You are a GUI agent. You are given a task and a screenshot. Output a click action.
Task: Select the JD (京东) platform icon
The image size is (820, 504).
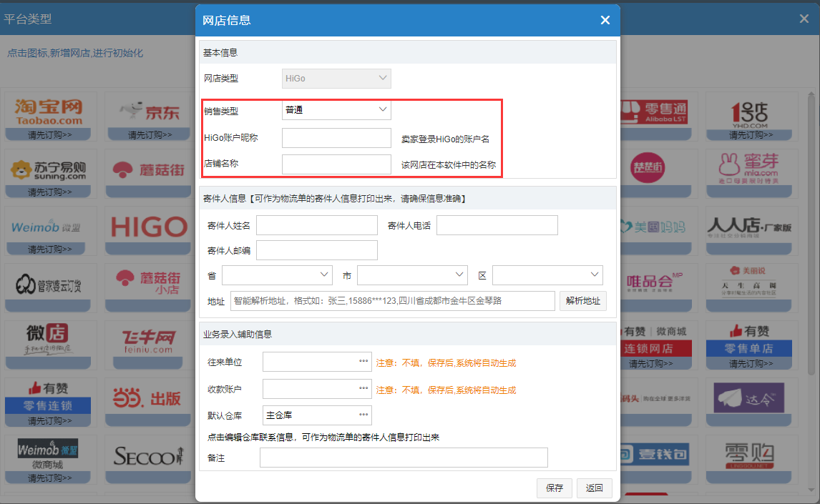(x=149, y=112)
